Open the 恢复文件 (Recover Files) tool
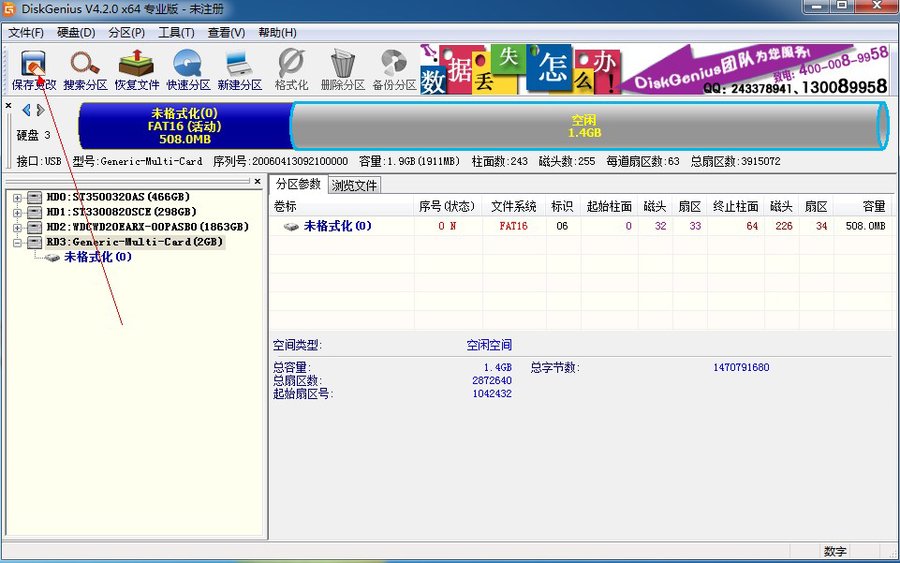The width and height of the screenshot is (900, 563). [x=137, y=70]
